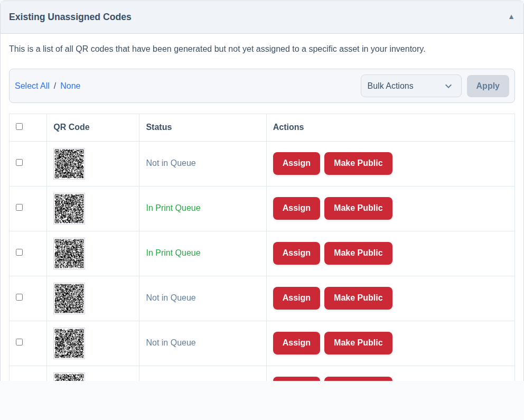Click the first row's Not in Queue status

[x=171, y=163]
